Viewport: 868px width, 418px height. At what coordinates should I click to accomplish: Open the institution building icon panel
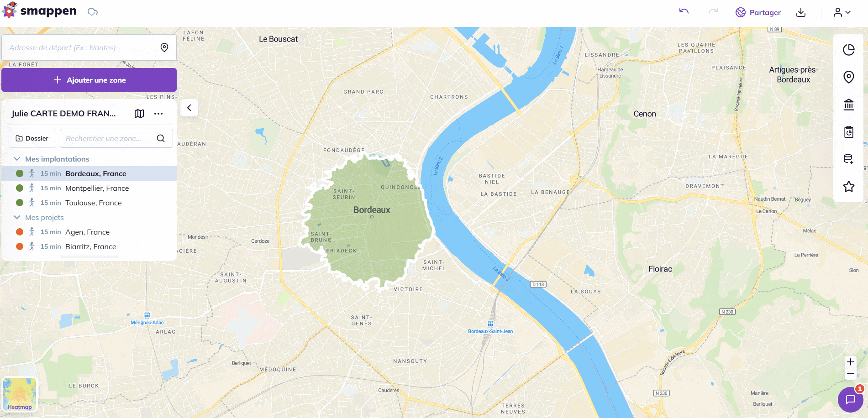(x=848, y=104)
